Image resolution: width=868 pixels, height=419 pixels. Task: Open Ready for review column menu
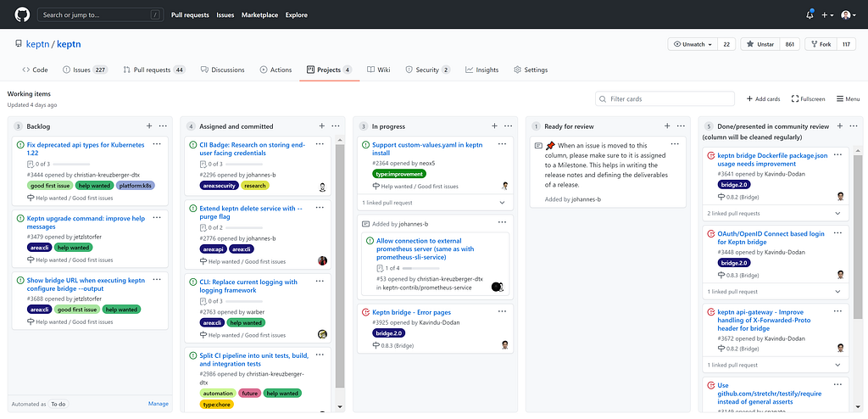pyautogui.click(x=681, y=126)
